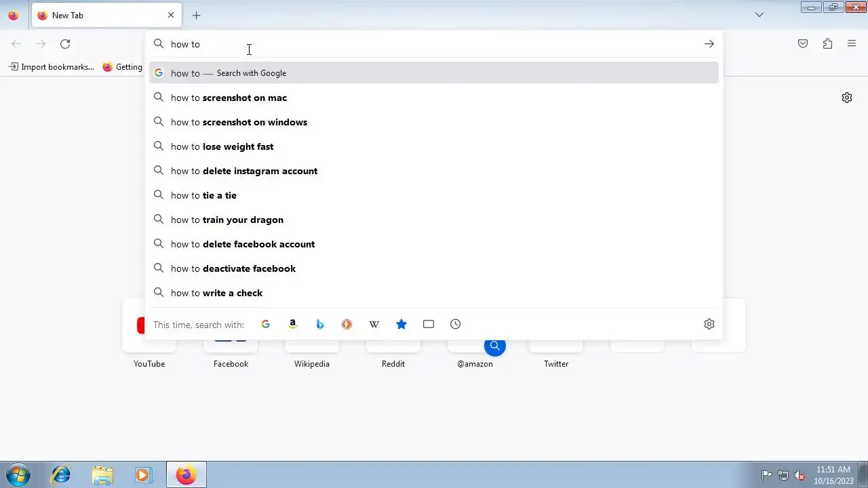Search this time with Google icon
Image resolution: width=868 pixels, height=488 pixels.
266,325
